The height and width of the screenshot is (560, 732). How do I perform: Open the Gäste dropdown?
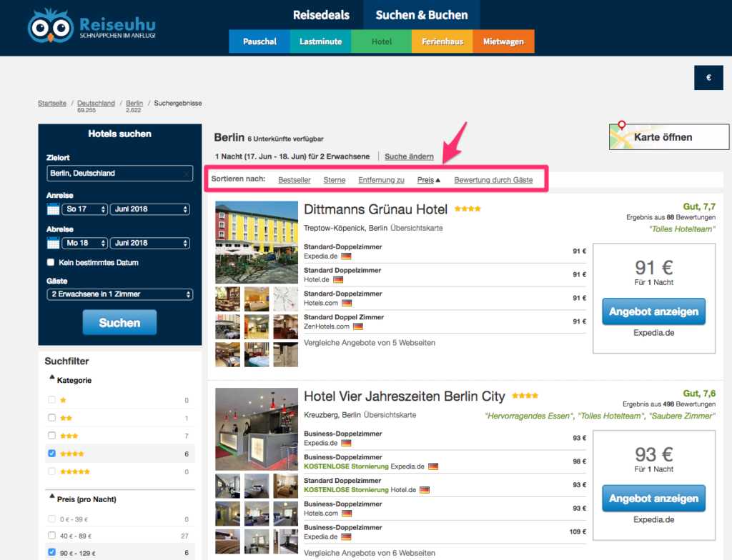(x=120, y=294)
